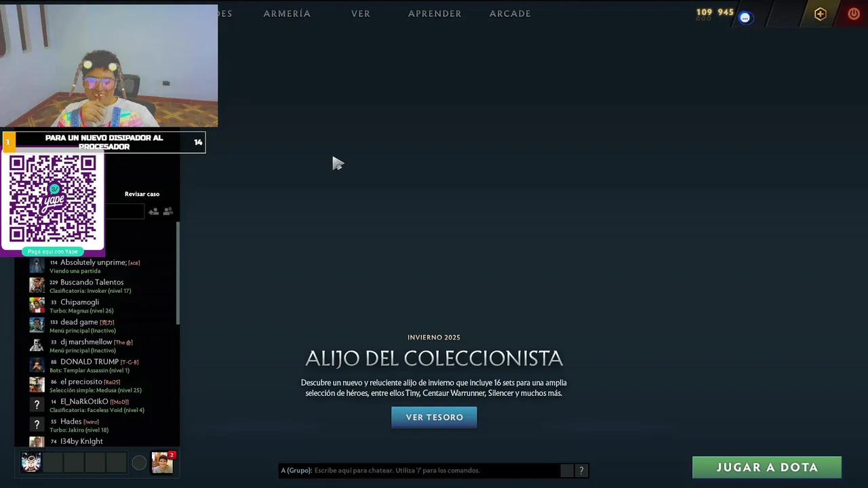Click dj marshmellow's avatar

[37, 345]
